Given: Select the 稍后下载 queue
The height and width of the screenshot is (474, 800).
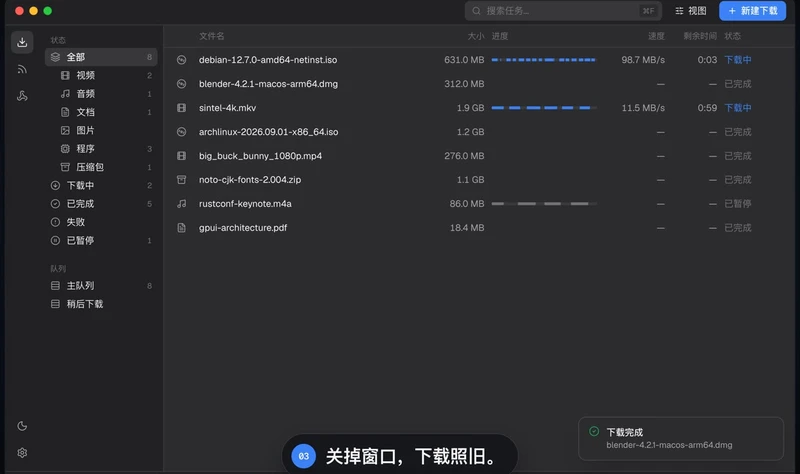Looking at the screenshot, I should [x=101, y=304].
